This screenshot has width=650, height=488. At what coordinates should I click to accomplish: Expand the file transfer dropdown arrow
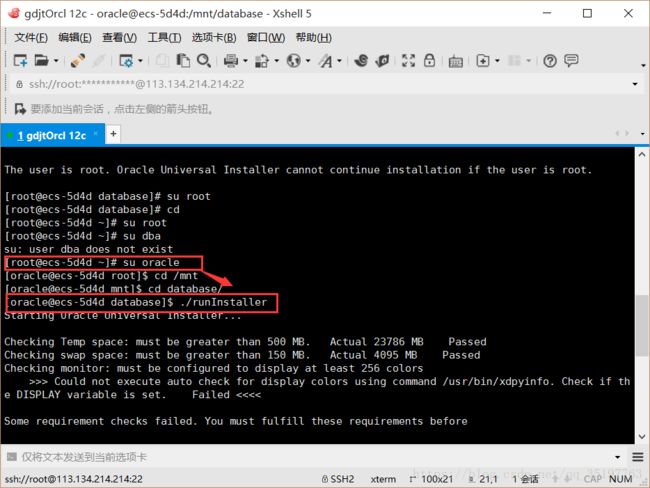(276, 61)
